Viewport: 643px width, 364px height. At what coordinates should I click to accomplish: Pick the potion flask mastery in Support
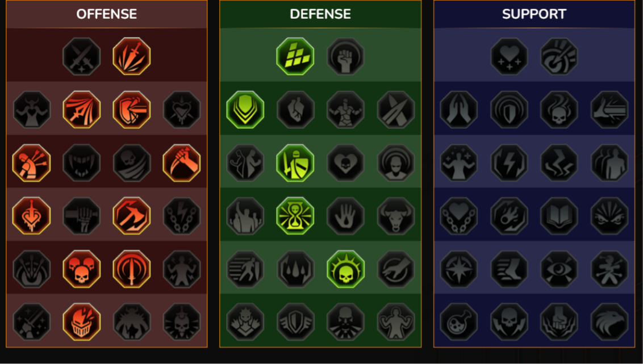(459, 322)
